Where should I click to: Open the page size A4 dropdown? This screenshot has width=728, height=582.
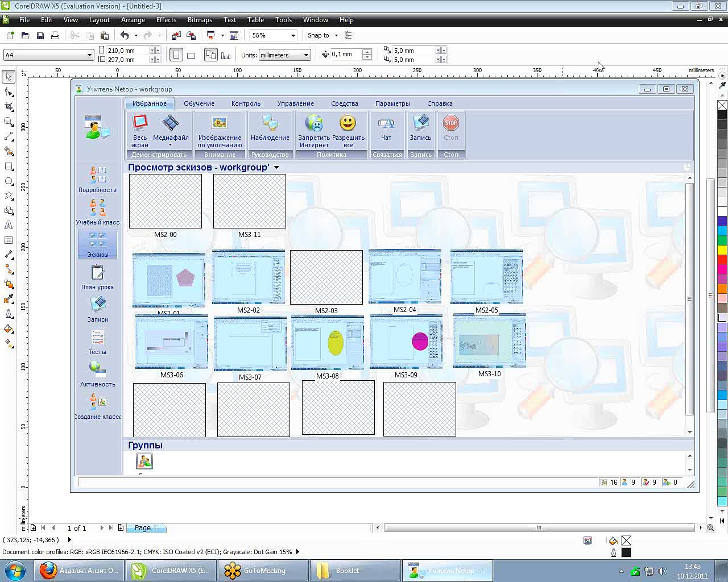(89, 55)
